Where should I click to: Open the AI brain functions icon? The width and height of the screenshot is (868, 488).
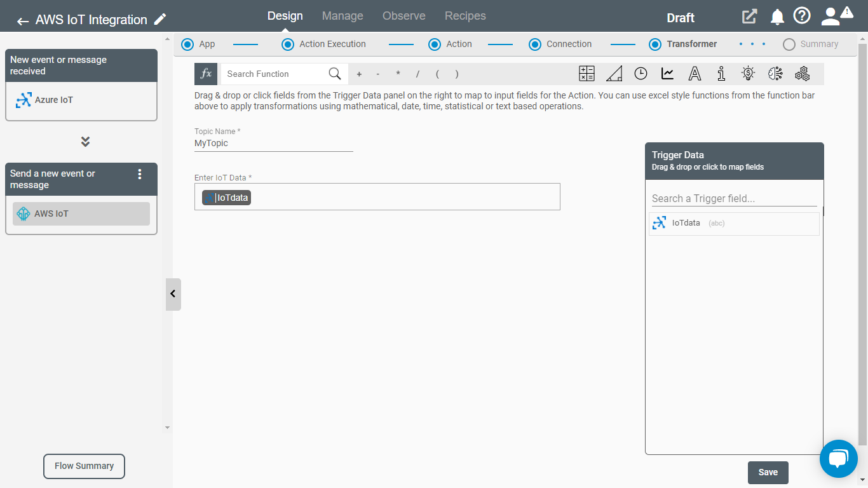pyautogui.click(x=775, y=74)
